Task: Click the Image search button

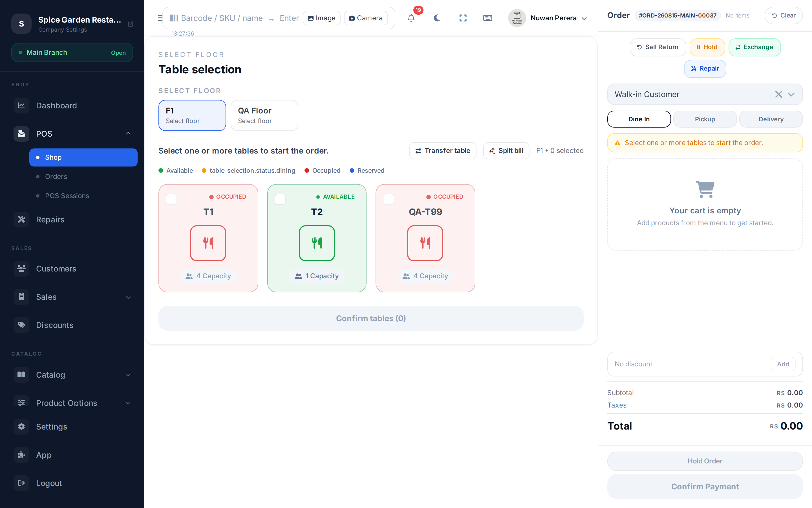Action: (x=321, y=18)
